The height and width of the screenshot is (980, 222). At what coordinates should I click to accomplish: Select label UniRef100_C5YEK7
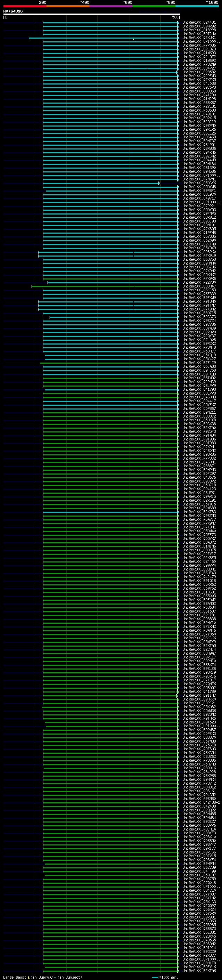(199, 405)
